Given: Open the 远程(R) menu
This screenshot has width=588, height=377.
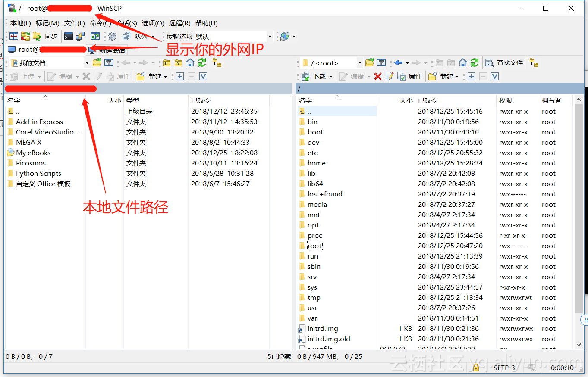Looking at the screenshot, I should coord(179,23).
